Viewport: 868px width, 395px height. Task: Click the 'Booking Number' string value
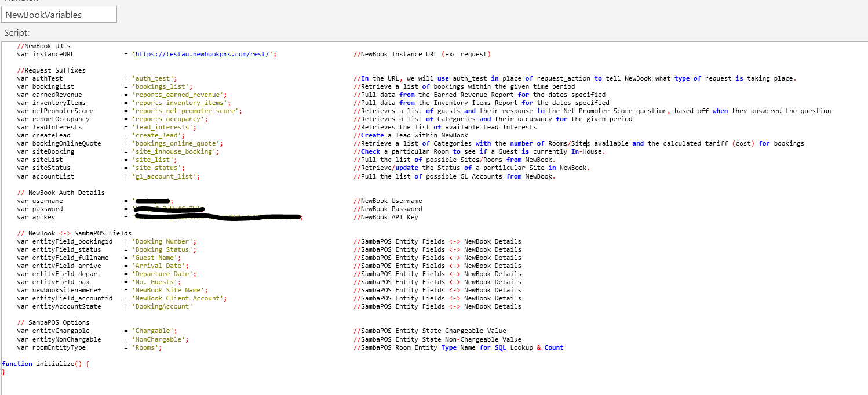tap(163, 241)
